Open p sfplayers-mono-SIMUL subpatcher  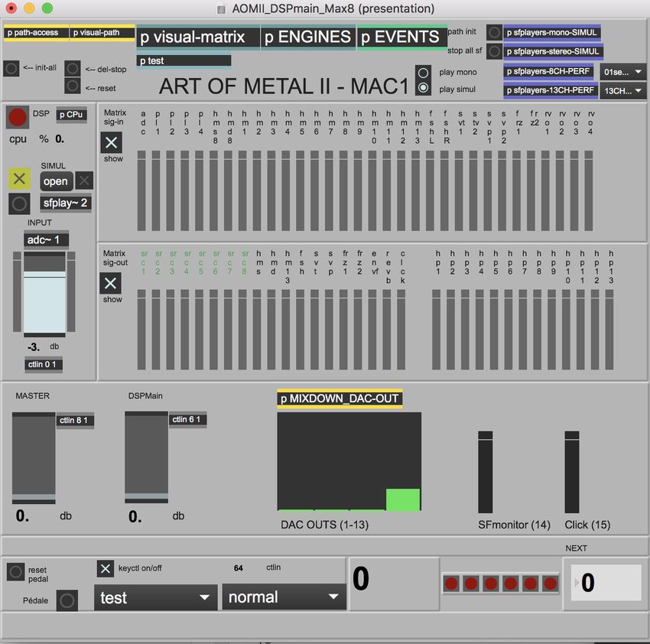click(x=552, y=32)
